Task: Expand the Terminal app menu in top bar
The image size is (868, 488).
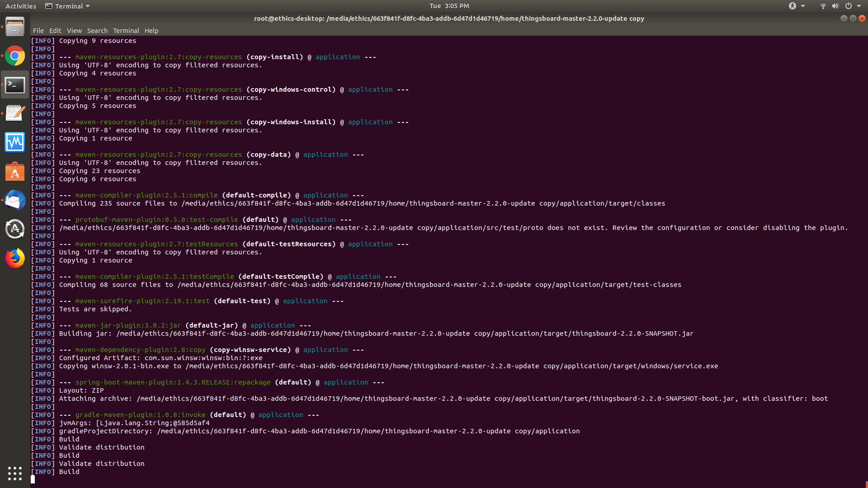Action: coord(68,6)
